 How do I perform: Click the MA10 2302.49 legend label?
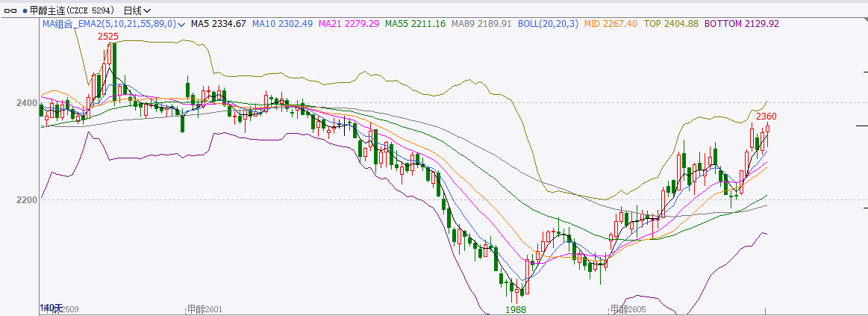pyautogui.click(x=282, y=24)
